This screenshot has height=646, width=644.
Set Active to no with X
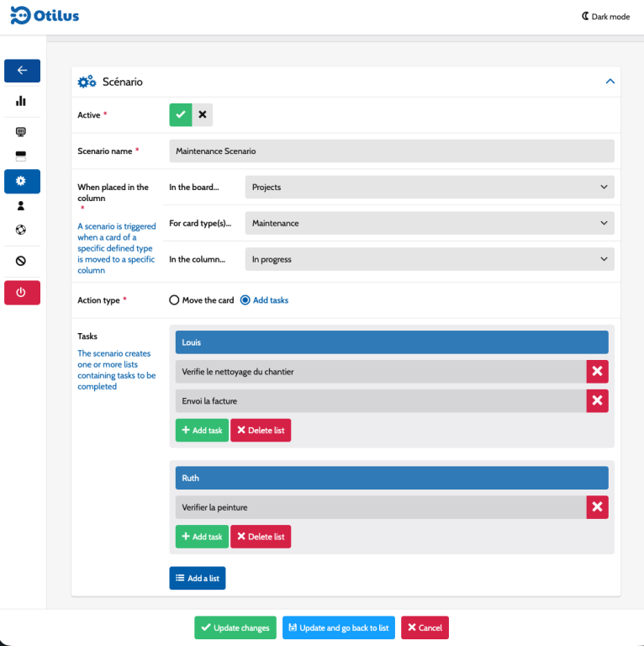coord(202,114)
